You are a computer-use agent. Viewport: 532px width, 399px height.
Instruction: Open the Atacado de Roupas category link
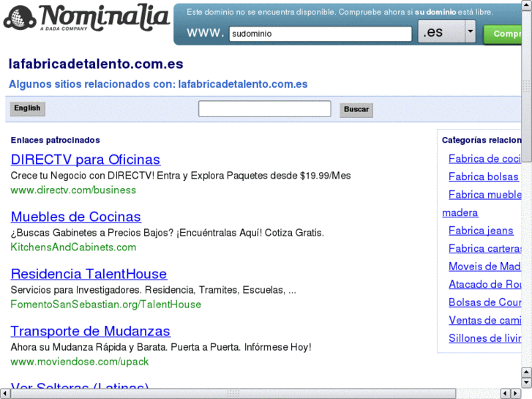485,284
